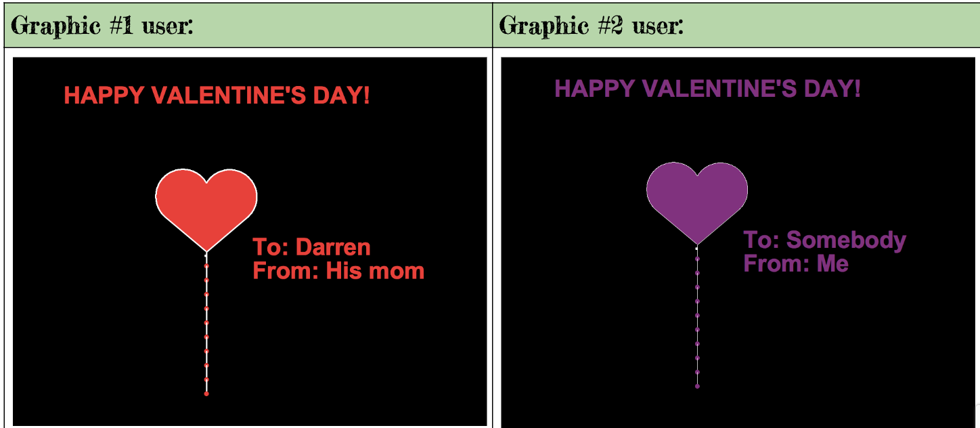The width and height of the screenshot is (980, 428).
Task: Click the name "Darren" in the red card
Action: coord(333,247)
